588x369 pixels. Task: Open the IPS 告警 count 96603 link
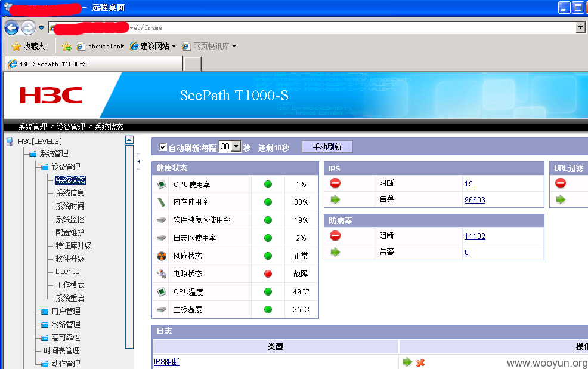point(475,199)
